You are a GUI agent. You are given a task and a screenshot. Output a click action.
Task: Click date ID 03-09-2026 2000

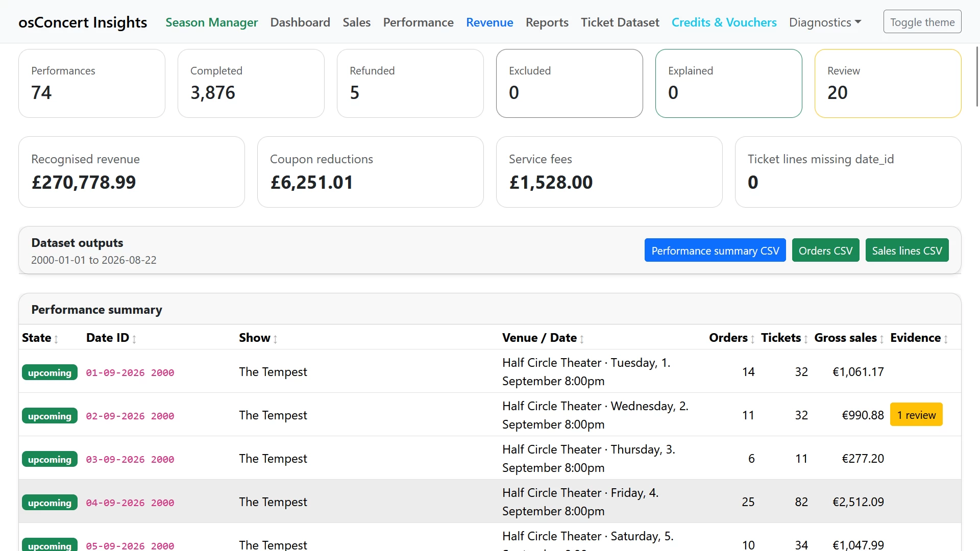tap(130, 459)
